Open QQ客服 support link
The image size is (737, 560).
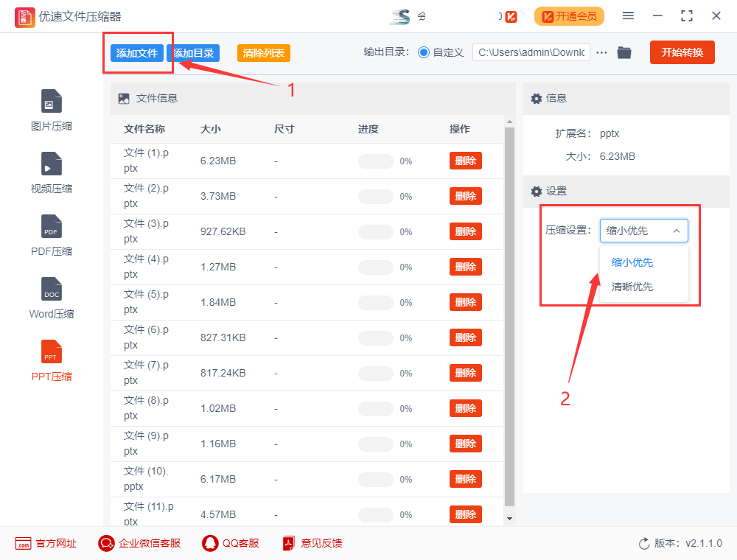(230, 543)
